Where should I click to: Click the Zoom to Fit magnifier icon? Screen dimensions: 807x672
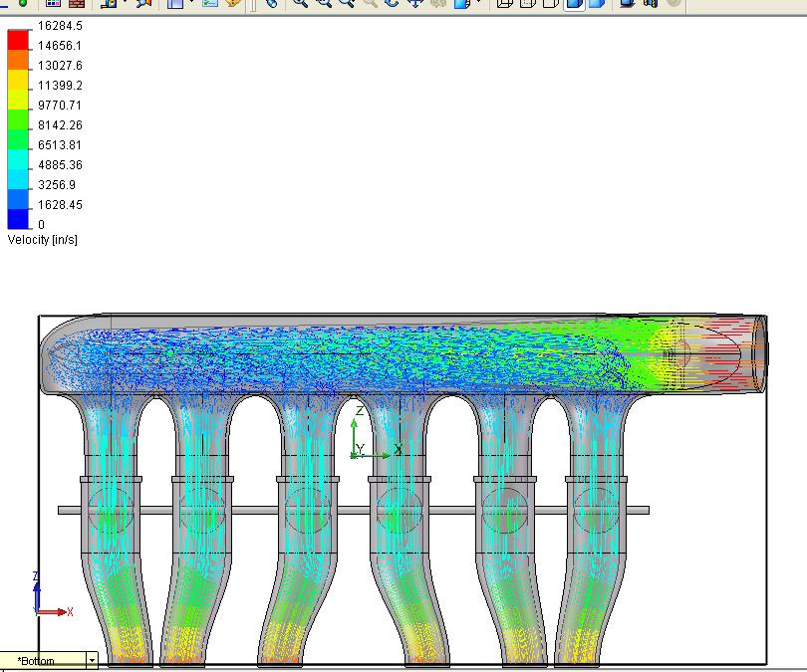tap(300, 4)
